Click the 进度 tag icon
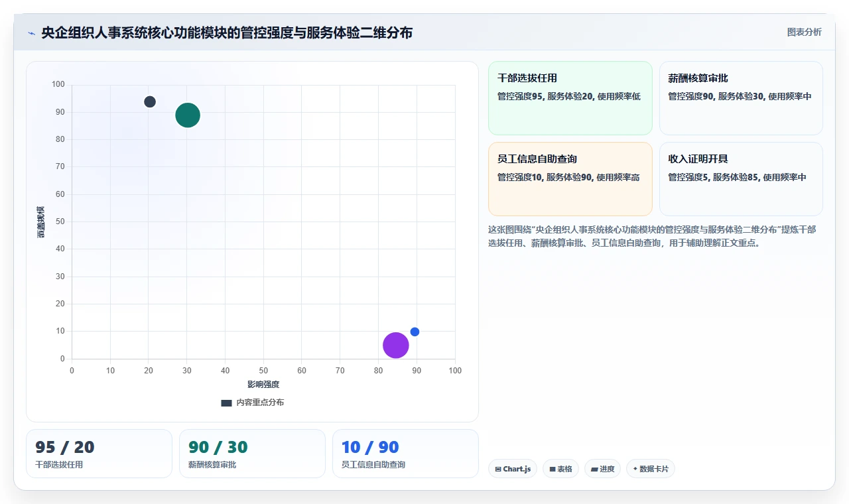Image resolution: width=849 pixels, height=504 pixels. click(x=594, y=470)
